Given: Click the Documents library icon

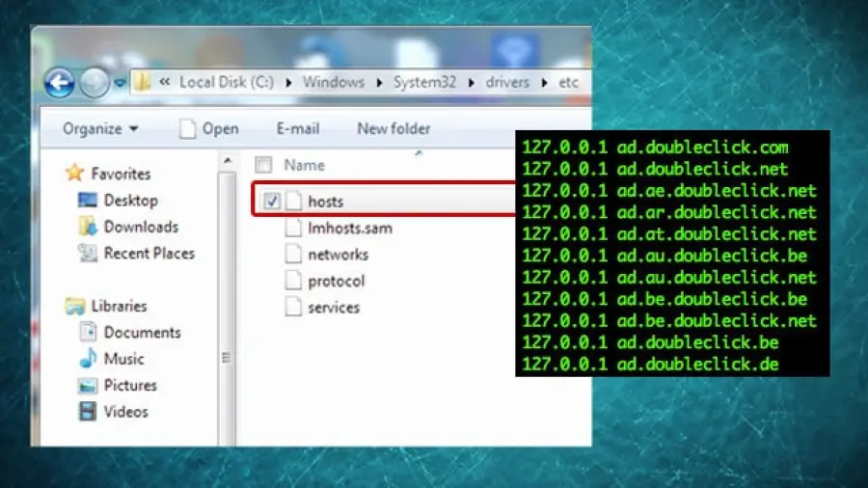Looking at the screenshot, I should point(88,332).
